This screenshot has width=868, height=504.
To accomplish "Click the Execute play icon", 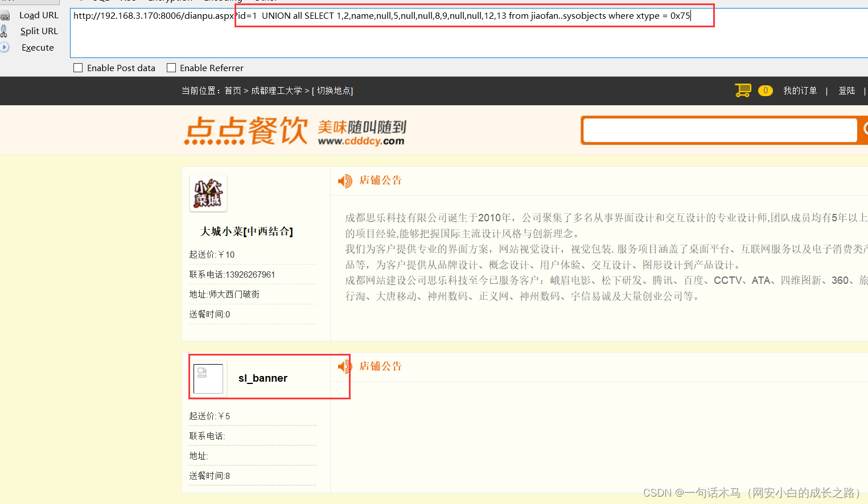I will pyautogui.click(x=5, y=47).
